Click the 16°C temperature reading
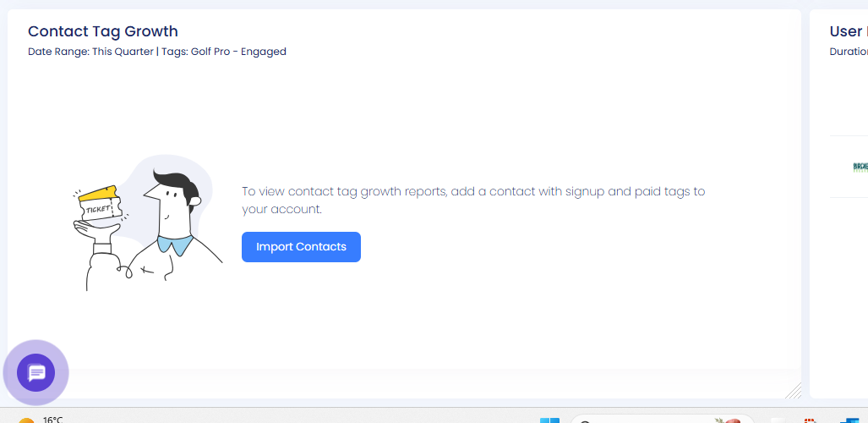 coord(52,420)
